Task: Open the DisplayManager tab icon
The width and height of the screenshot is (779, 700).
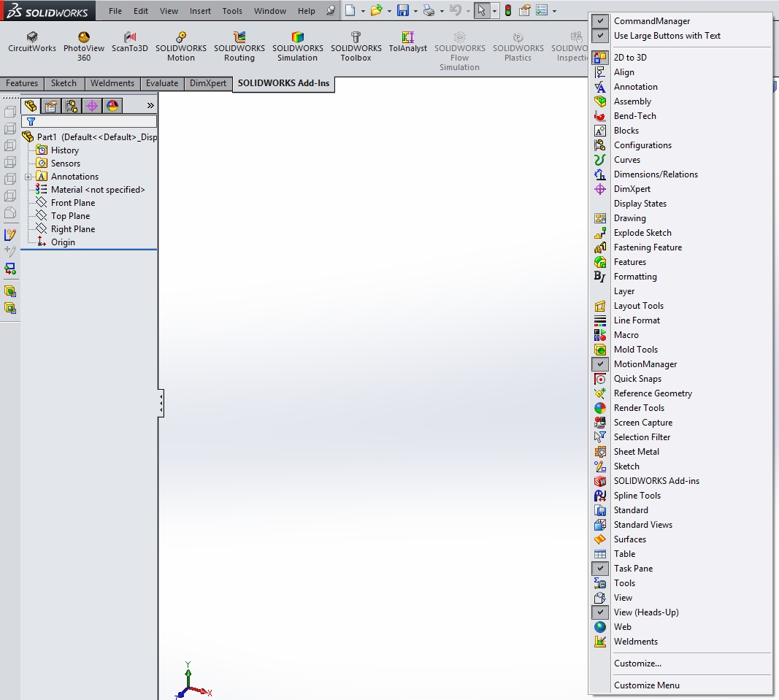Action: tap(112, 105)
